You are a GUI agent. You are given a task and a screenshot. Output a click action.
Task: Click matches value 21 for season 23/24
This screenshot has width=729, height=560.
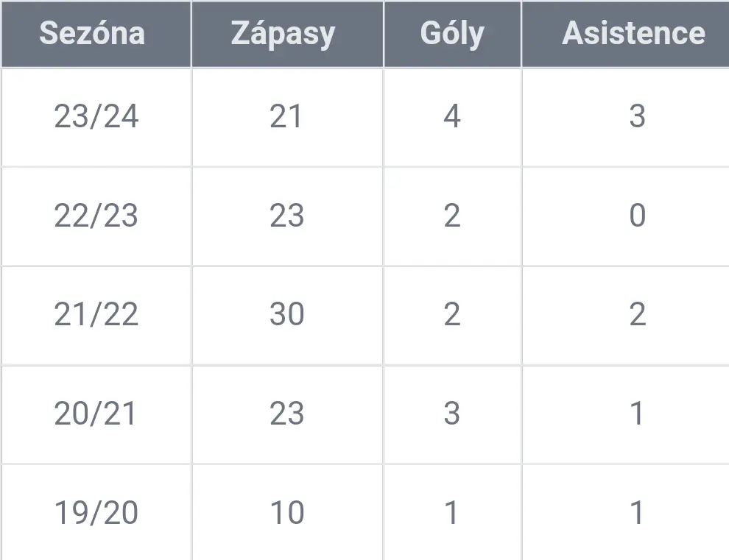(287, 117)
